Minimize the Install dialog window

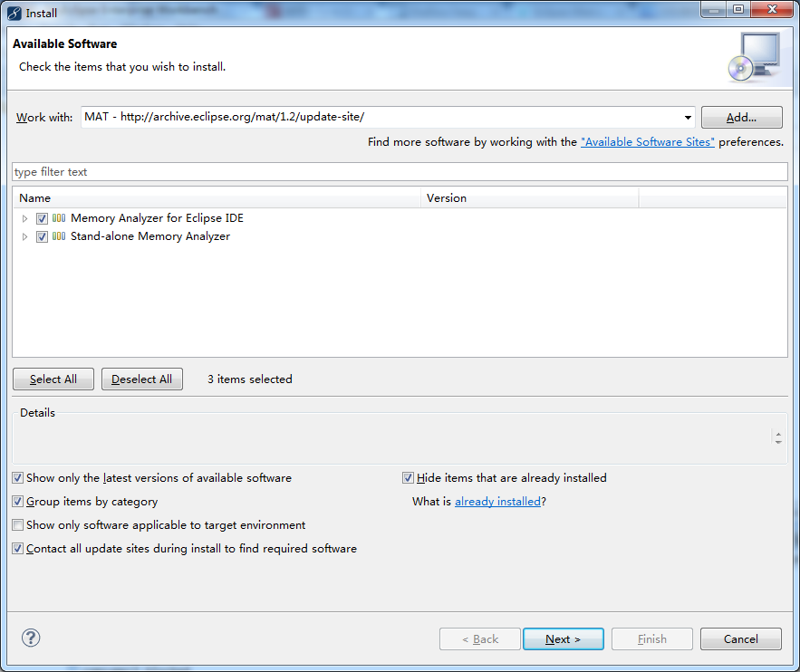click(714, 9)
